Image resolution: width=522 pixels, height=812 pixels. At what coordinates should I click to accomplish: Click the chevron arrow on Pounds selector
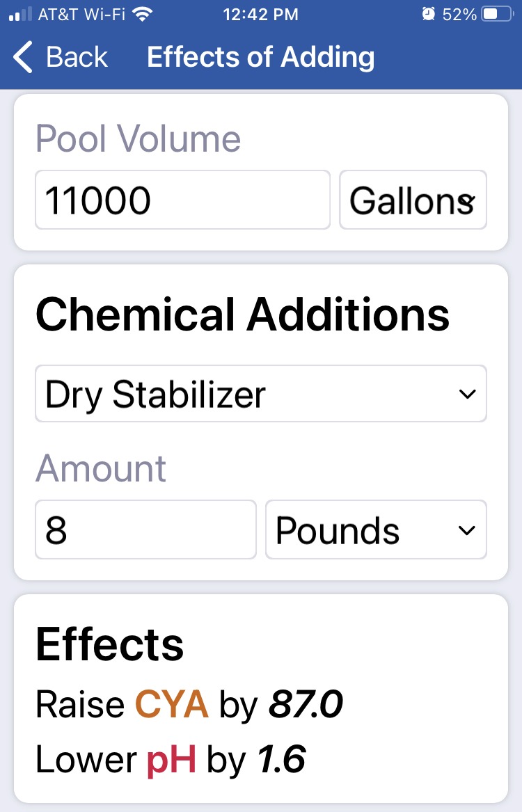(x=466, y=530)
